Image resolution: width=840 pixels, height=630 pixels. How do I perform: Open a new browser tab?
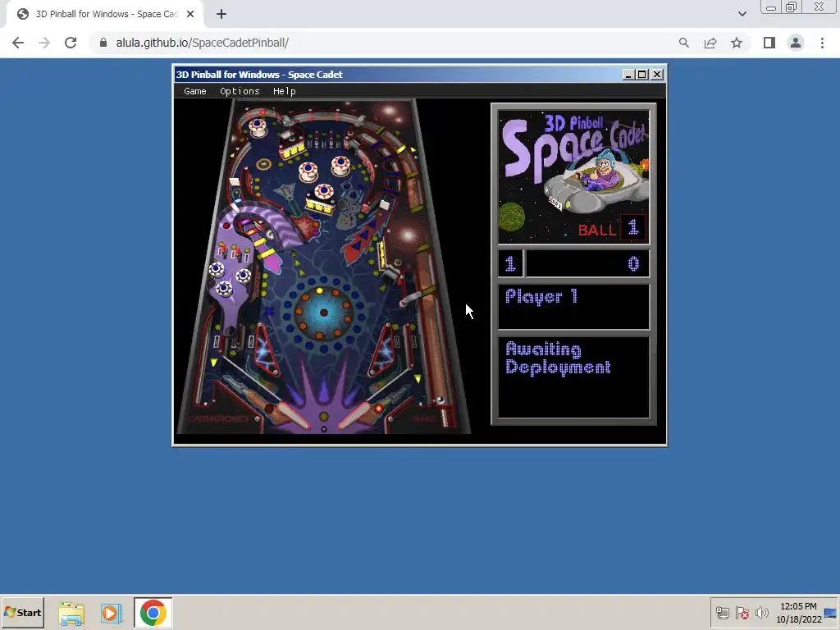click(221, 14)
